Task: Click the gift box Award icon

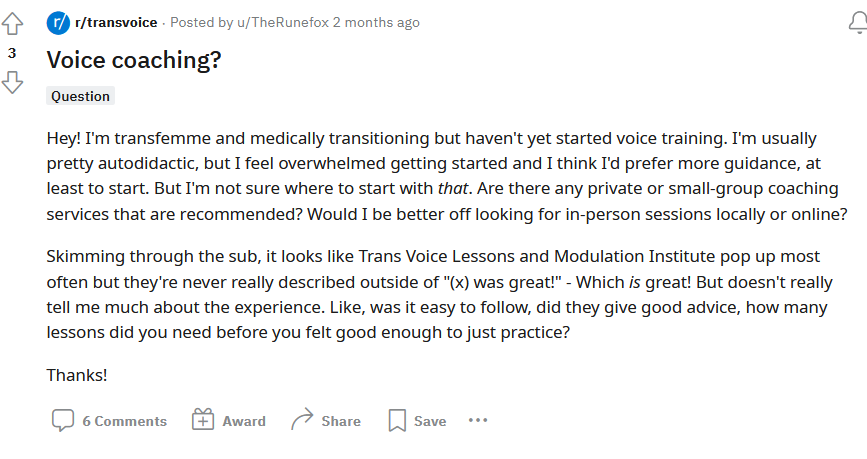Action: click(x=203, y=420)
